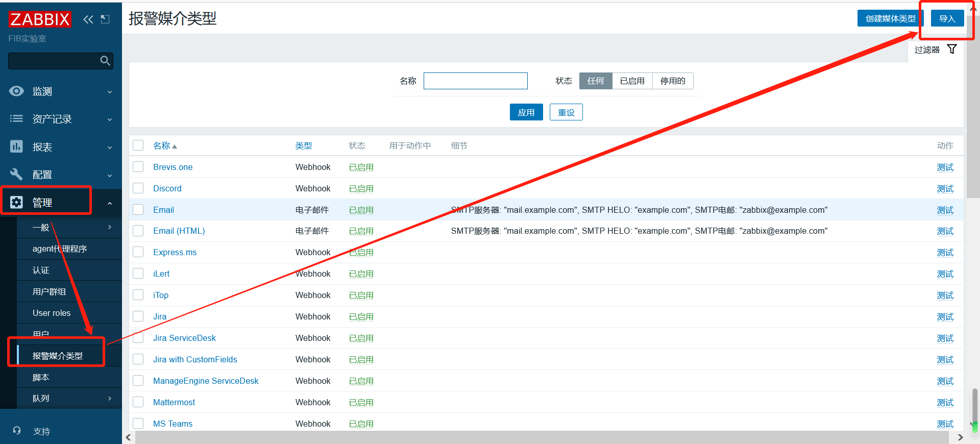This screenshot has height=444, width=980.
Task: Sort the table by 类型 column
Action: [303, 145]
